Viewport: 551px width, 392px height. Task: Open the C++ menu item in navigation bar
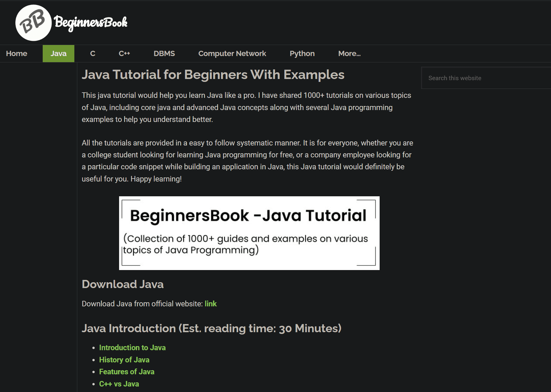point(124,54)
